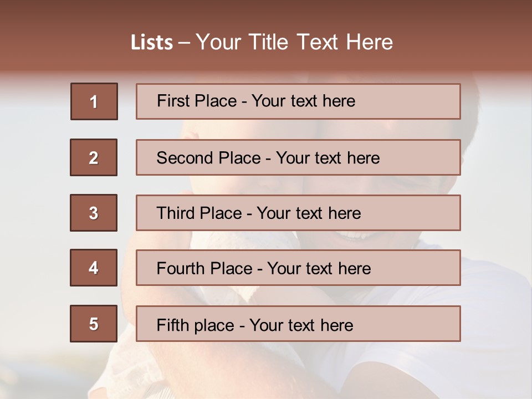Click the number 3 box
532x399 pixels.
(94, 213)
